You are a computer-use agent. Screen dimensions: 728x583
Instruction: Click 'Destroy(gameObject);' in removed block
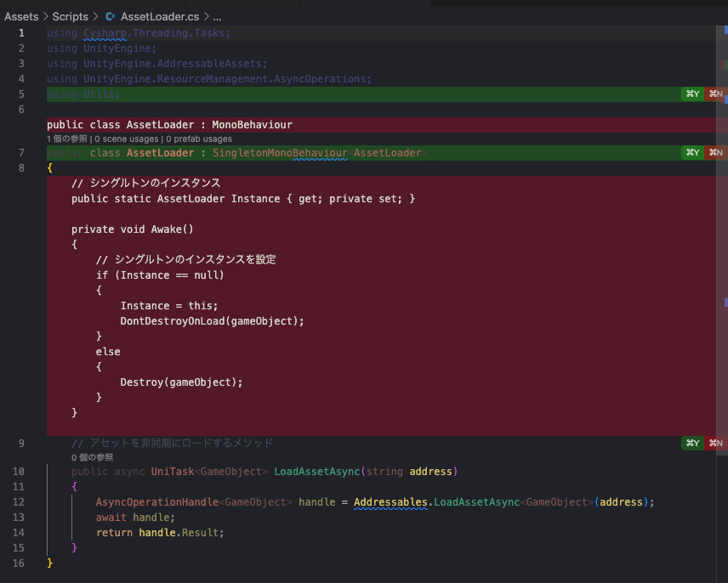click(x=181, y=382)
